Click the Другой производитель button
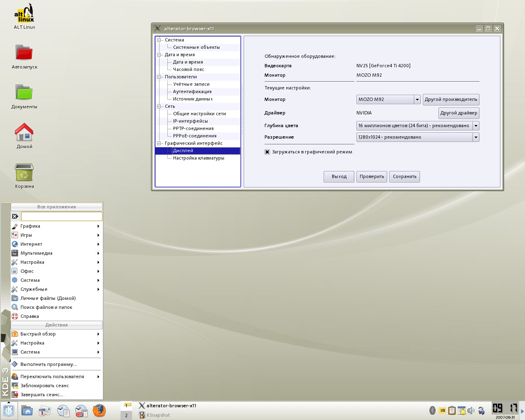The width and height of the screenshot is (525, 420). (x=451, y=99)
